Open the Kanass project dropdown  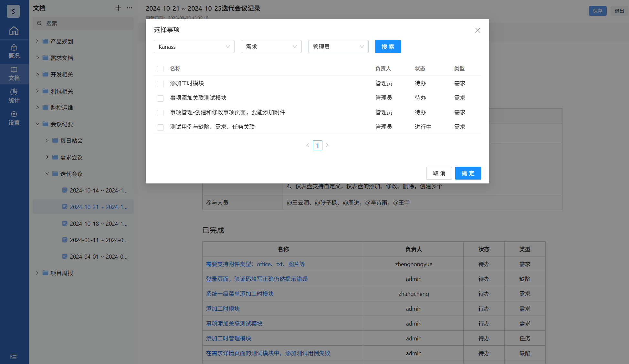194,47
